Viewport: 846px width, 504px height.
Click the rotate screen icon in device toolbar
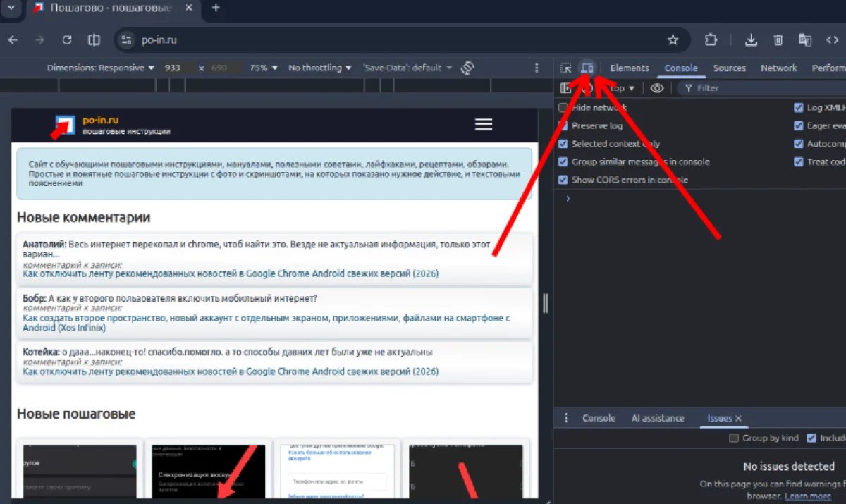point(467,68)
